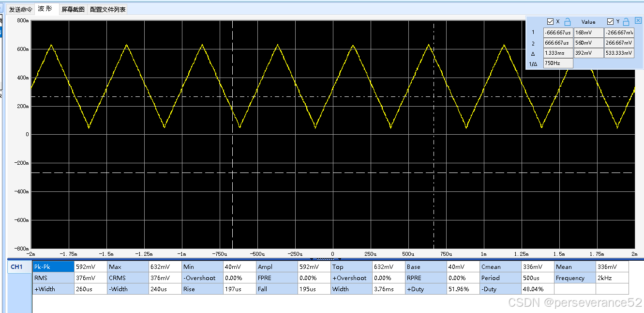This screenshot has width=644, height=313.
Task: Click the Top measurement label
Action: pyautogui.click(x=352, y=267)
